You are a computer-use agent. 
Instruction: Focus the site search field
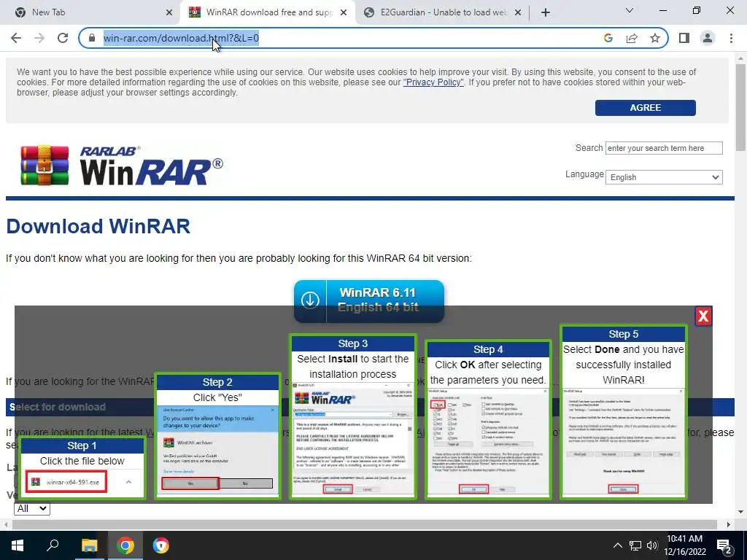pyautogui.click(x=664, y=148)
